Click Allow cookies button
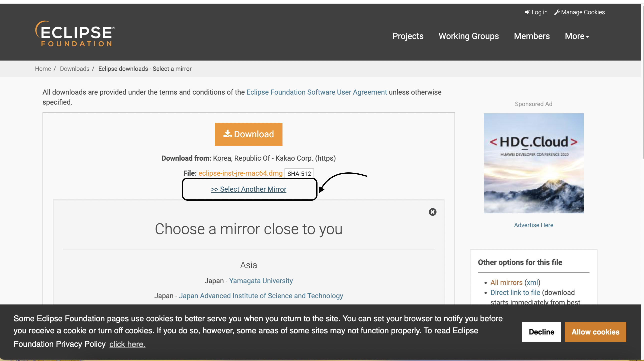The width and height of the screenshot is (644, 361). click(x=595, y=332)
